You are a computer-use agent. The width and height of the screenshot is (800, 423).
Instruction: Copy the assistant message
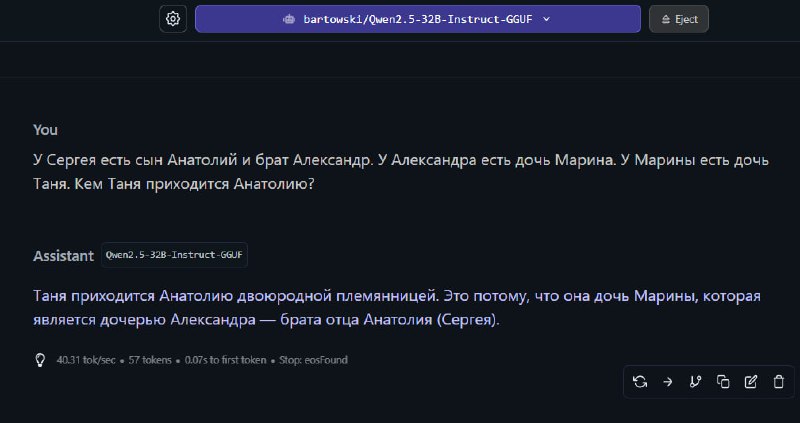(x=723, y=382)
